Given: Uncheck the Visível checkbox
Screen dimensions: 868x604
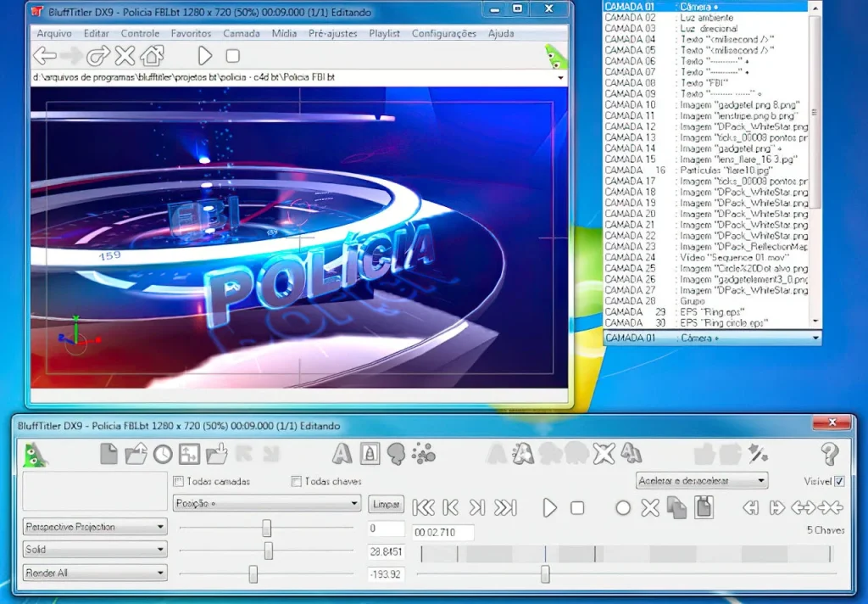Looking at the screenshot, I should point(839,482).
